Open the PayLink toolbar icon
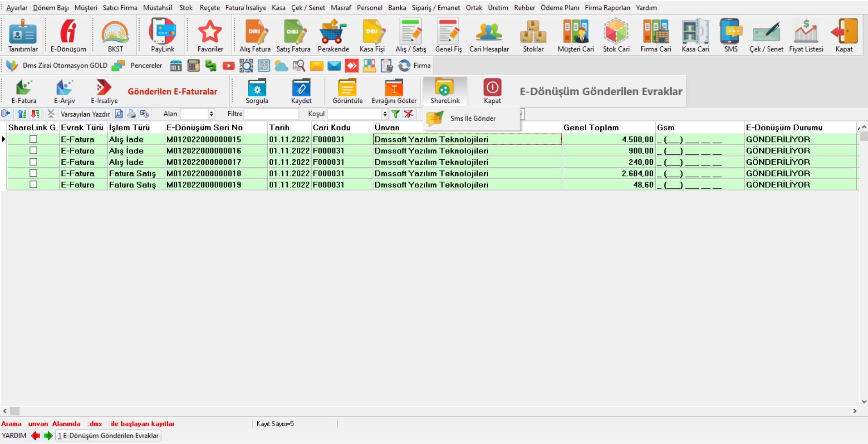The image size is (868, 444). 162,35
